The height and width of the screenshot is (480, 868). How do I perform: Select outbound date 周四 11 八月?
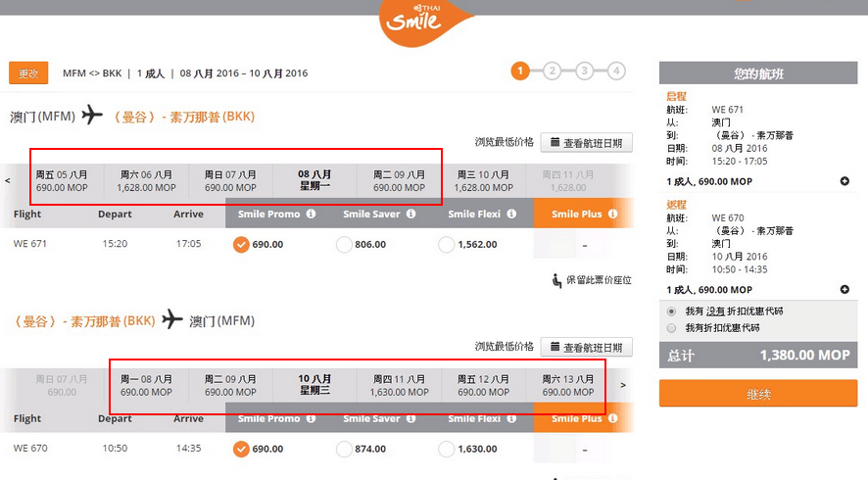pyautogui.click(x=568, y=181)
